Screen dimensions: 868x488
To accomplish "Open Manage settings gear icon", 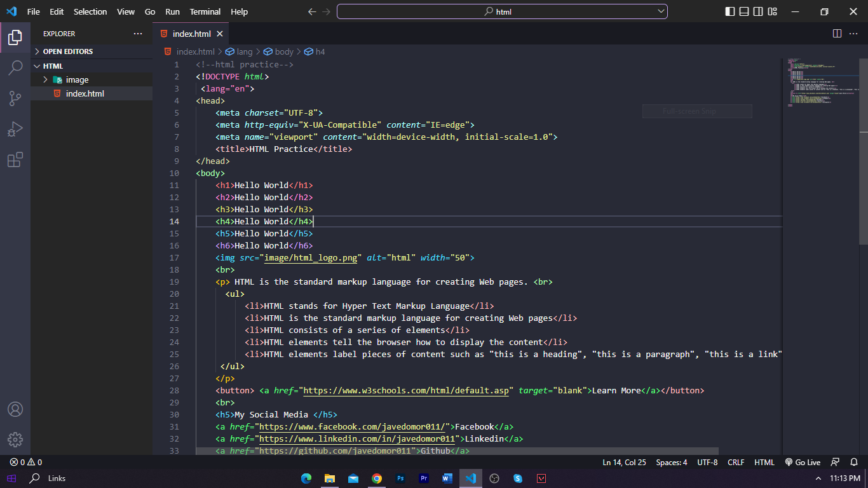I will pyautogui.click(x=15, y=439).
